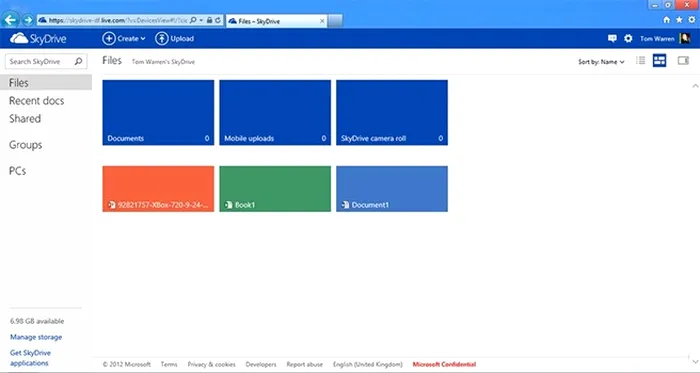
Task: Click the user profile picture
Action: coord(685,38)
